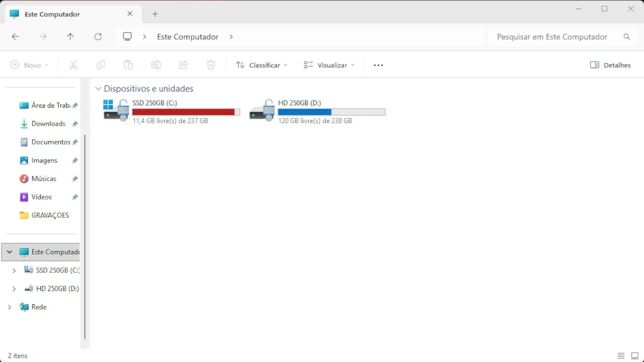Expand SSD 250GB (C:) tree node

click(x=14, y=270)
